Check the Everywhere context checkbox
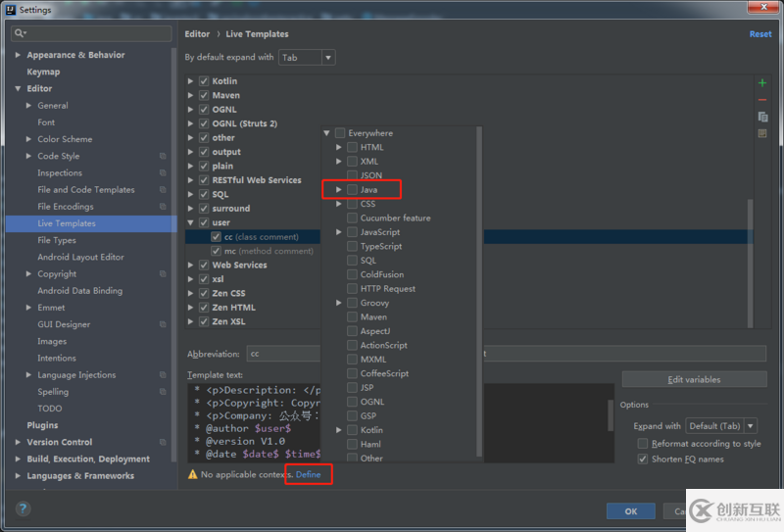 [x=340, y=133]
